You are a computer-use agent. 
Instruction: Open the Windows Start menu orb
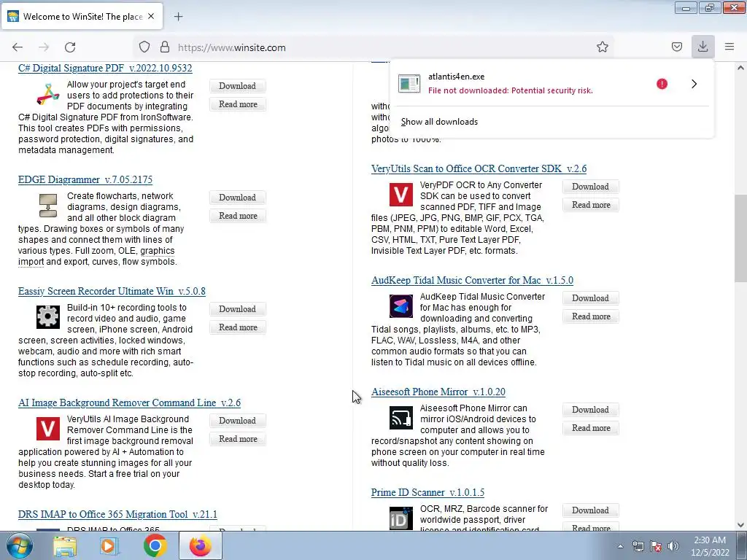tap(19, 545)
